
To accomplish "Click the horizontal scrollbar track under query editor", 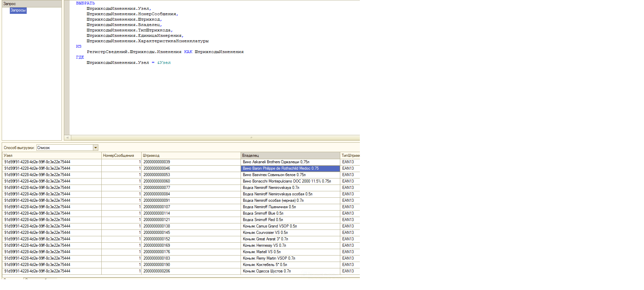I will (x=216, y=138).
